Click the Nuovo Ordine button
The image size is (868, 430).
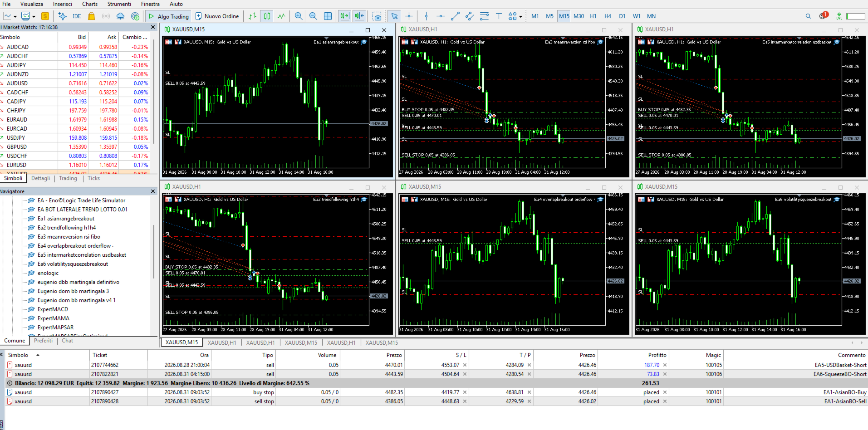click(x=217, y=16)
